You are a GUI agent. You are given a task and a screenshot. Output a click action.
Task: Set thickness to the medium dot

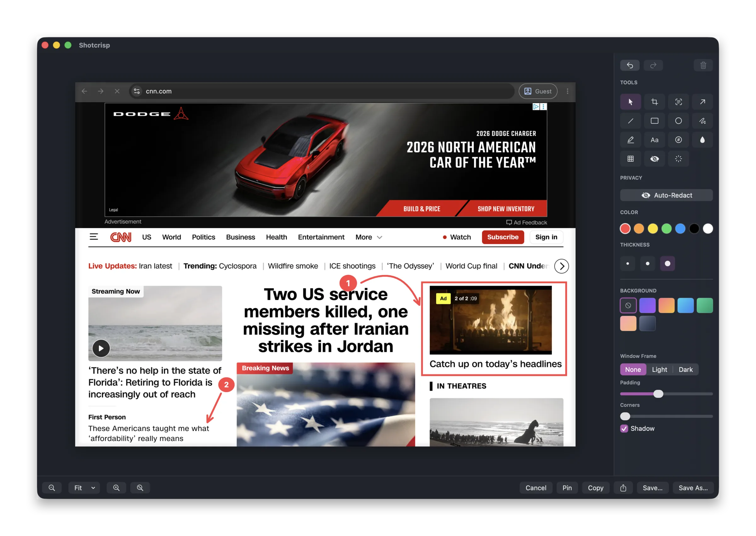(x=648, y=263)
